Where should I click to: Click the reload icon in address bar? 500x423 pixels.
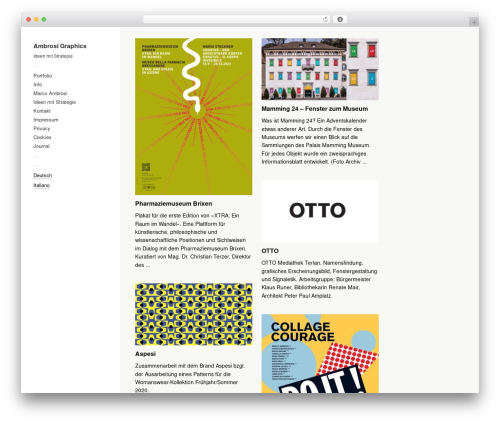tap(325, 19)
